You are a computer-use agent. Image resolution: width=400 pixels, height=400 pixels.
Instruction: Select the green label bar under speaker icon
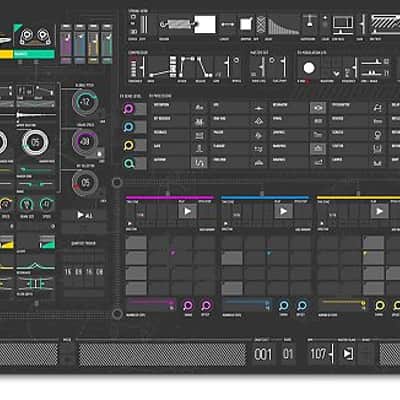tap(34, 54)
